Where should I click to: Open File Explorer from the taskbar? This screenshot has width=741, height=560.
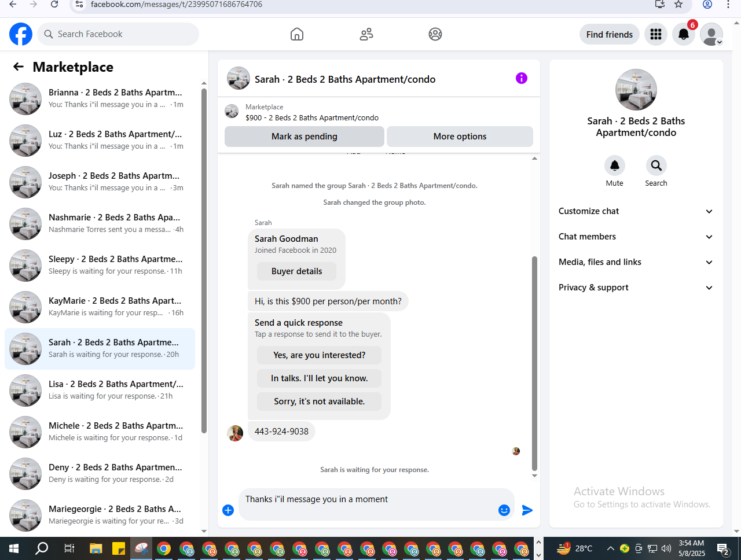coord(96,548)
